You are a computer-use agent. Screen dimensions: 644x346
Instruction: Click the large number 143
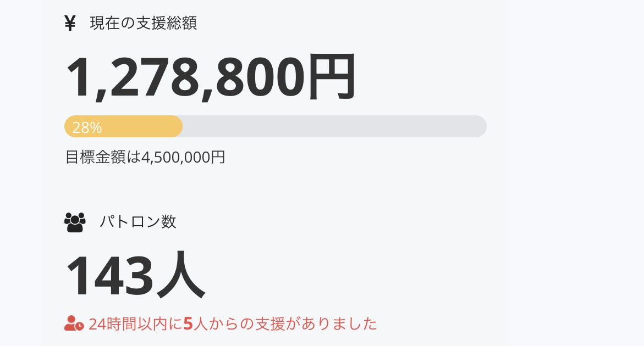[109, 275]
